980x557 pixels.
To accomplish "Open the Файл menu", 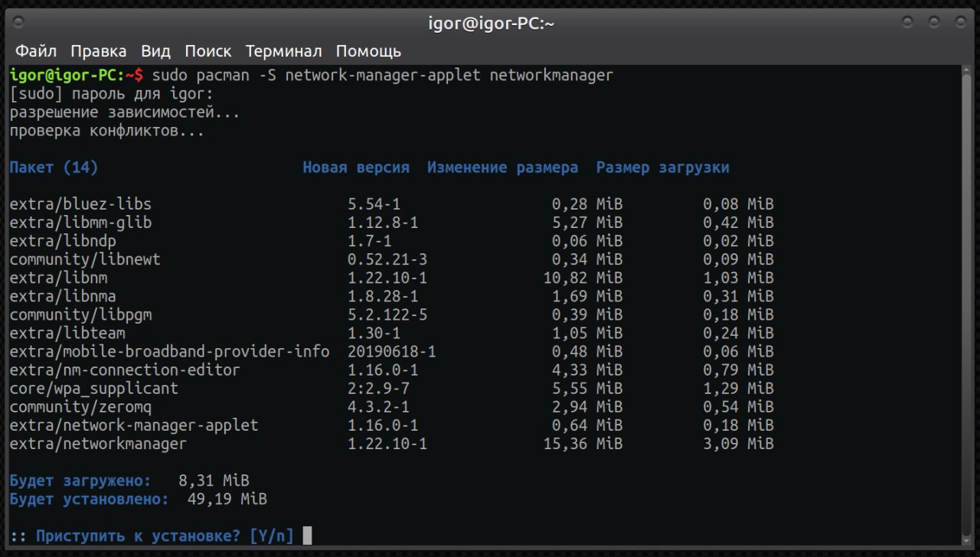I will 36,51.
